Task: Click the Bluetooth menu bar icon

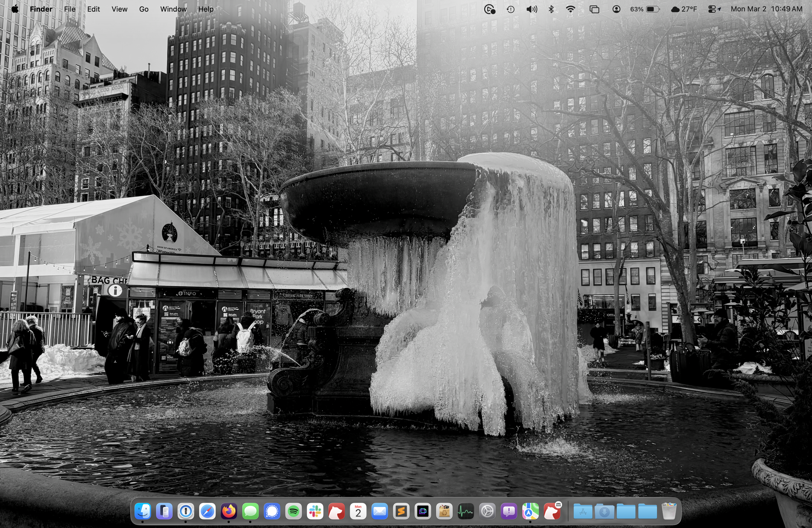Action: [551, 9]
